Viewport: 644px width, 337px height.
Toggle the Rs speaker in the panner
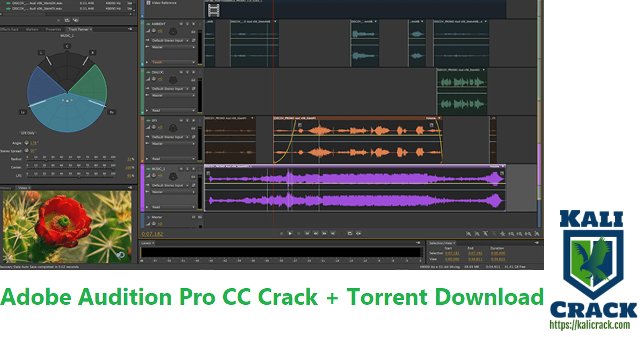[x=112, y=112]
